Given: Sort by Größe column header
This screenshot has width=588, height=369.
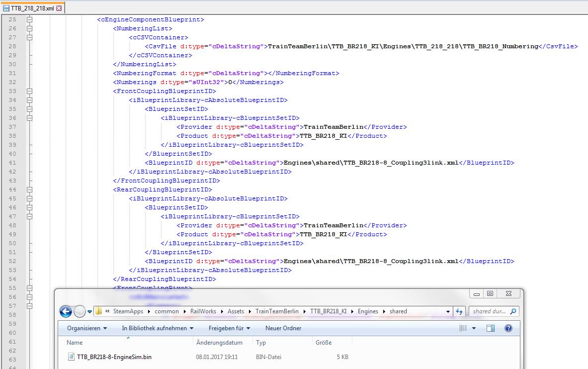Looking at the screenshot, I should tap(332, 342).
